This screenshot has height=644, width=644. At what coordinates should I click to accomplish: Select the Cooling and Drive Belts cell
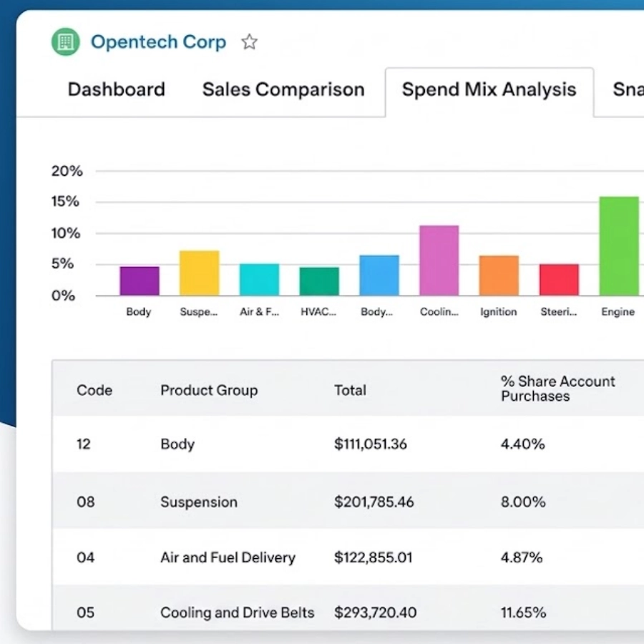tap(238, 613)
